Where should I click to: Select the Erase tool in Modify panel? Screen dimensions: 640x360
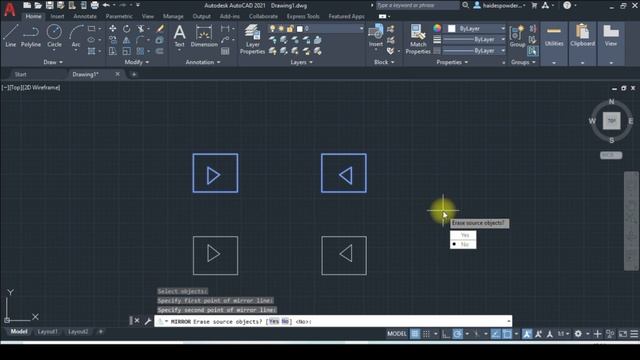(x=160, y=29)
